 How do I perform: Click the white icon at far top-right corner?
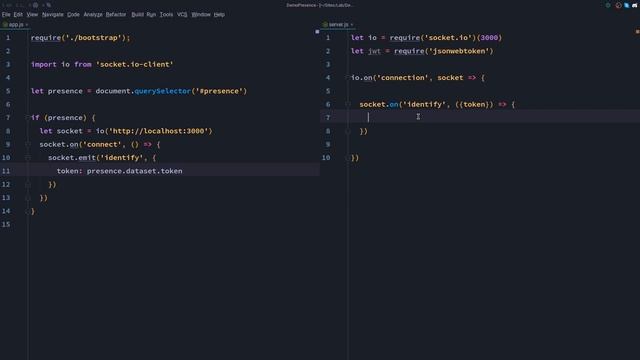[x=635, y=5]
